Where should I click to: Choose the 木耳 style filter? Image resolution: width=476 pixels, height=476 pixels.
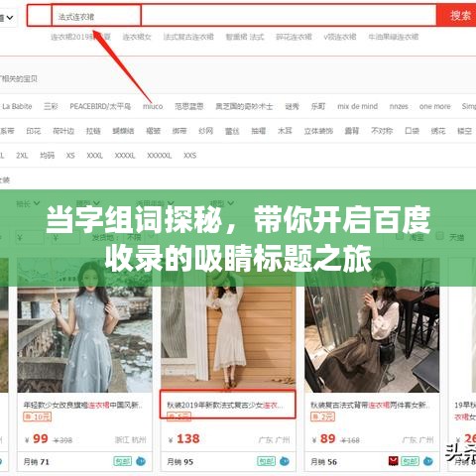[285, 131]
